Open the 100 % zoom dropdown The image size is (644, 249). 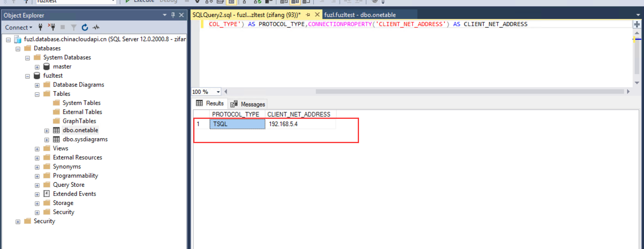tap(218, 92)
